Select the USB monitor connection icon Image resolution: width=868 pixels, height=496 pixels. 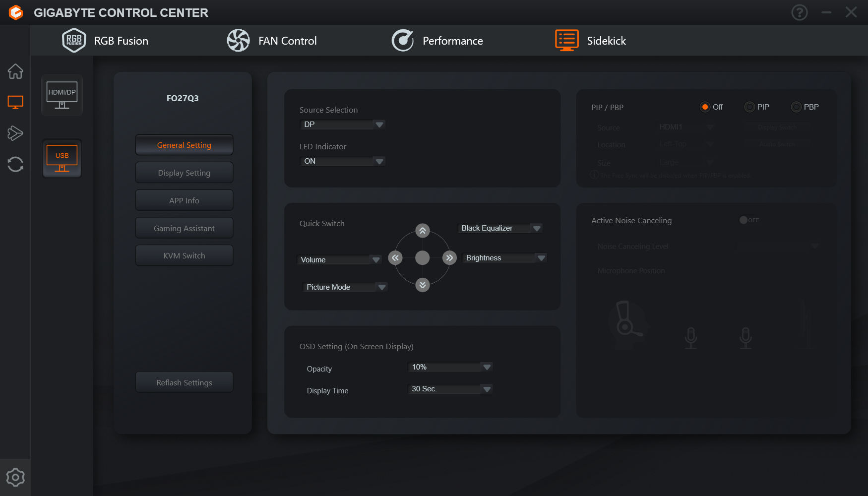62,159
